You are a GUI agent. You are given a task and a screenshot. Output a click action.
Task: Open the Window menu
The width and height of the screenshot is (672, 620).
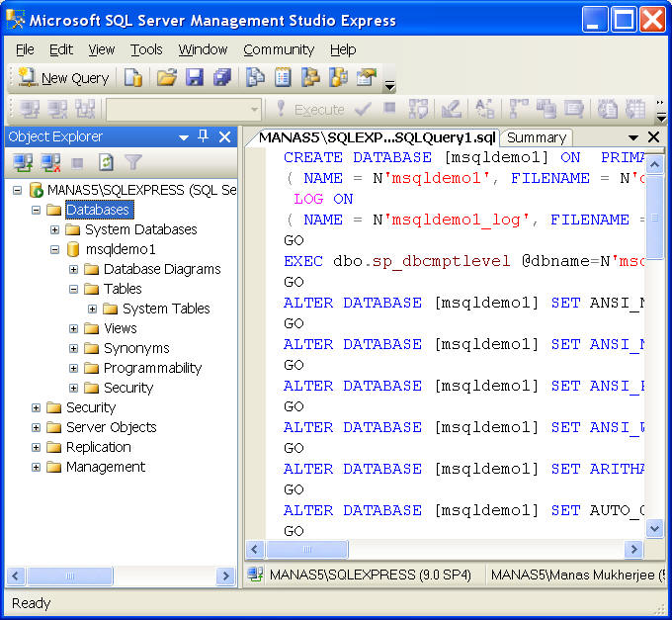203,49
